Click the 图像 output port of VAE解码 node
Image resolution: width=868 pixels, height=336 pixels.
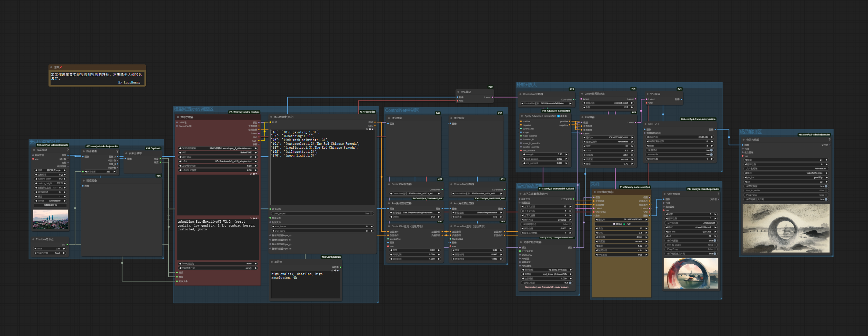[x=681, y=99]
